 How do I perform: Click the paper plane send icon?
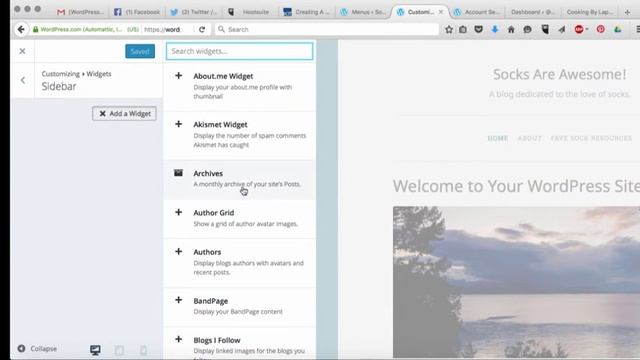[x=562, y=29]
